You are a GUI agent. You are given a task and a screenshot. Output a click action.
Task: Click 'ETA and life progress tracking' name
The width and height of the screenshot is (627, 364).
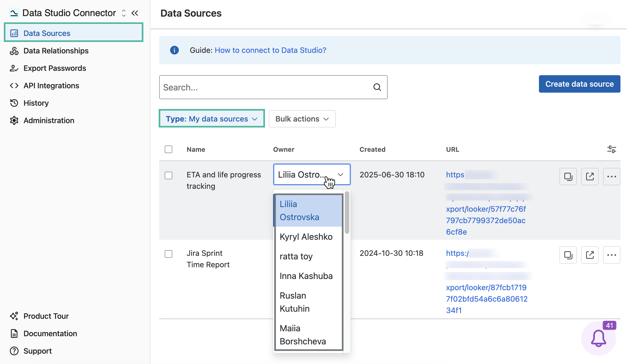pyautogui.click(x=224, y=180)
